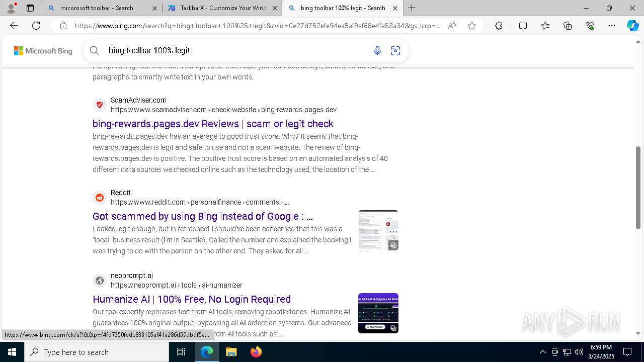The width and height of the screenshot is (644, 362).
Task: Toggle split screen view
Action: 523,26
